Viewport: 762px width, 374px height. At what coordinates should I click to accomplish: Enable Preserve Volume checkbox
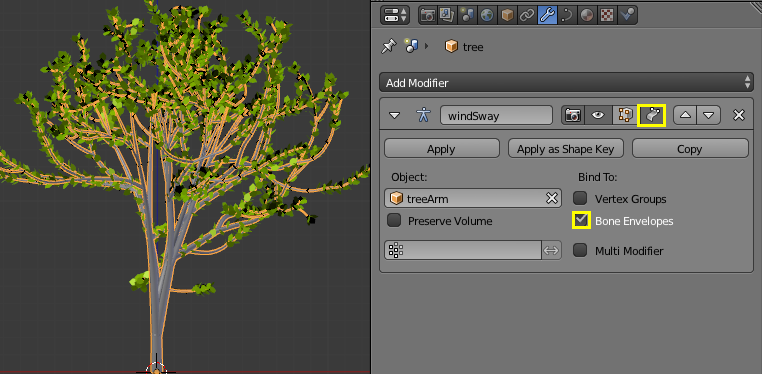(x=394, y=221)
